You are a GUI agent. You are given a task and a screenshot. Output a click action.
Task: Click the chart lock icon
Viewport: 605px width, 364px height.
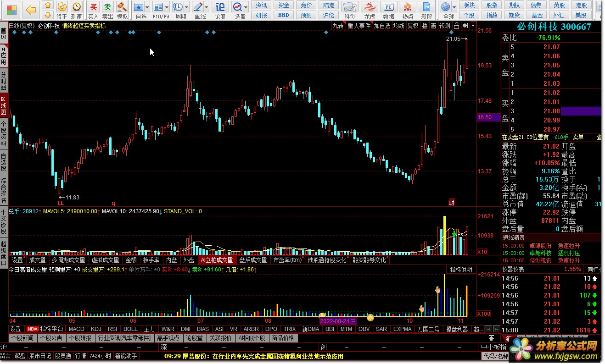click(x=457, y=26)
